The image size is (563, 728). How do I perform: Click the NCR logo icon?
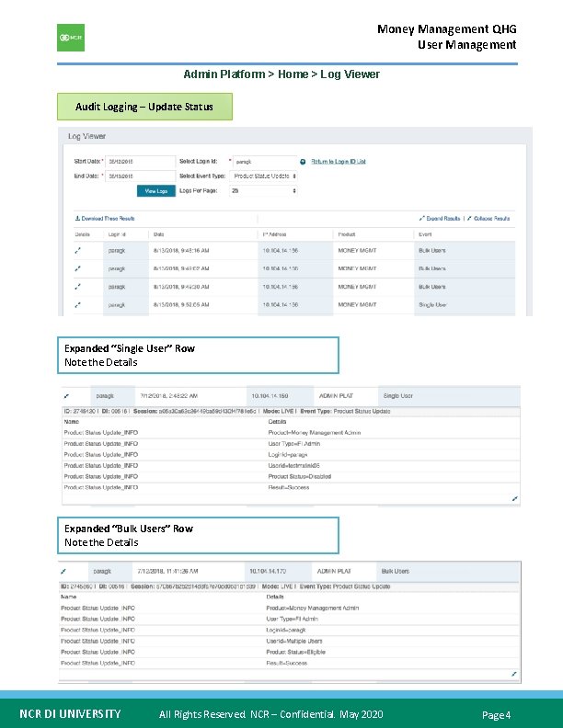point(71,38)
